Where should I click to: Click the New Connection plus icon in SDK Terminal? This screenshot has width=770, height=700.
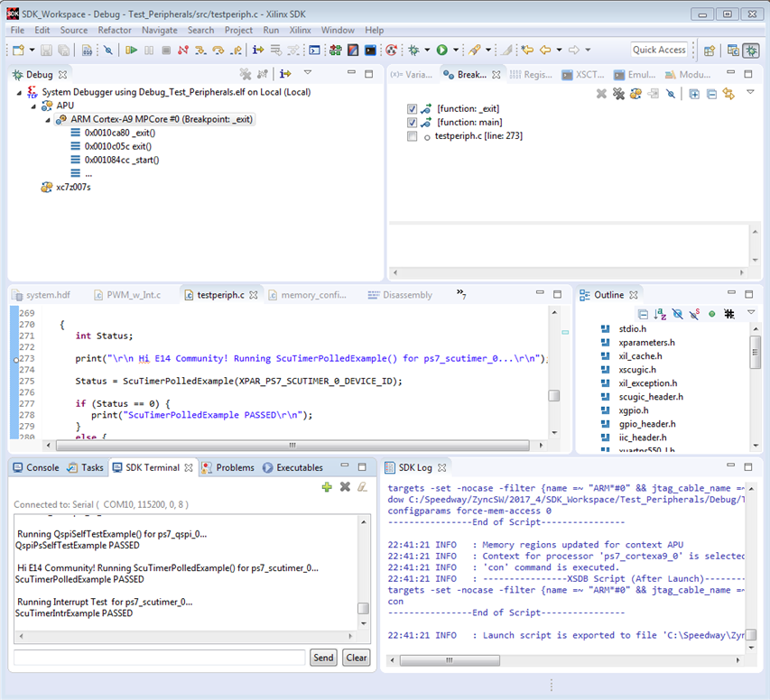[327, 487]
